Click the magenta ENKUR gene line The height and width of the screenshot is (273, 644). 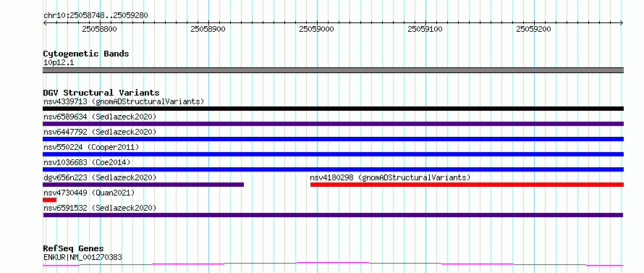click(x=333, y=264)
